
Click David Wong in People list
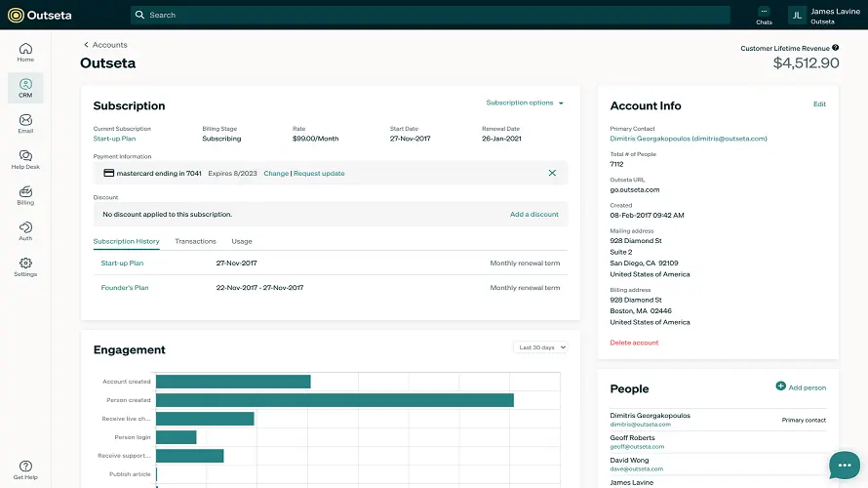[x=629, y=460]
